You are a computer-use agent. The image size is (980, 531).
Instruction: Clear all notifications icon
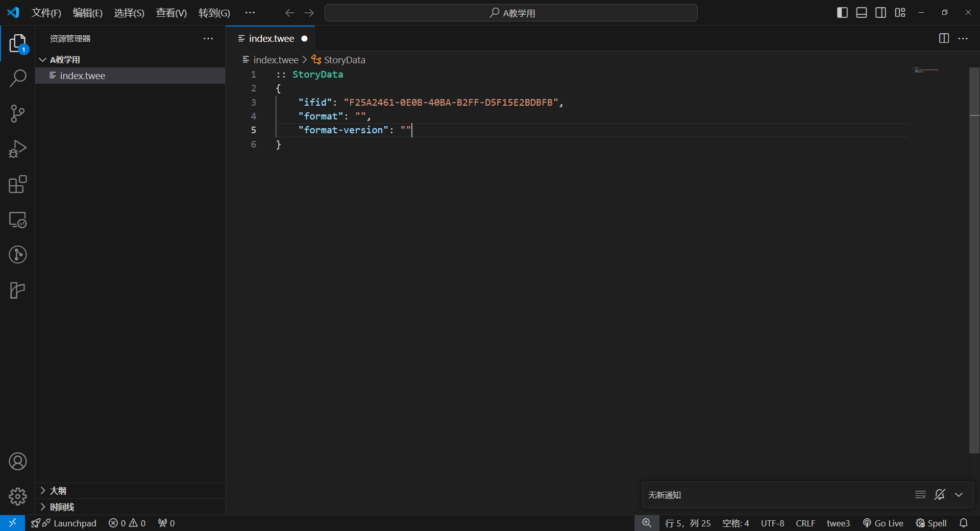pyautogui.click(x=920, y=494)
